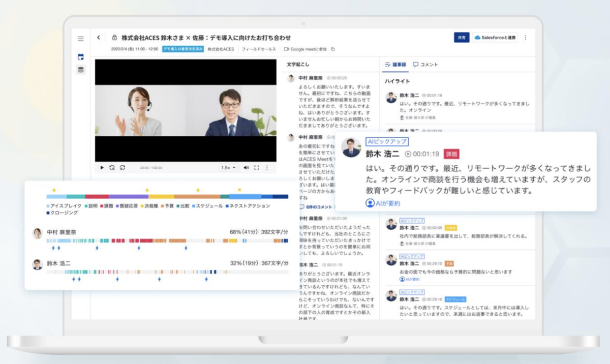The image size is (610, 364).
Task: Rewind the video with the back-skip icon
Action: (112, 167)
